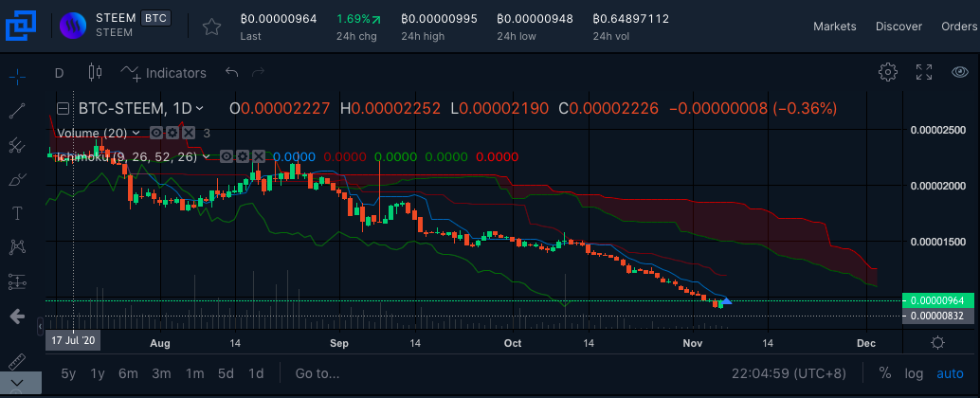Image resolution: width=980 pixels, height=398 pixels.
Task: Click the BTC market badge
Action: click(155, 17)
